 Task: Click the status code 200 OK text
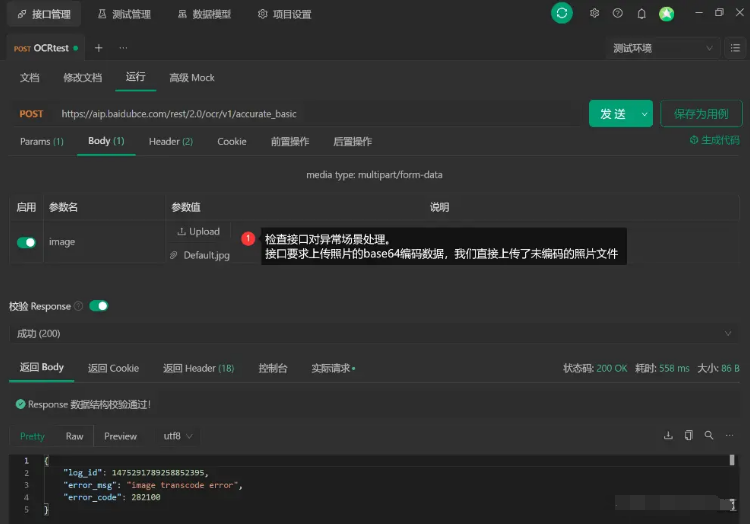tap(595, 368)
